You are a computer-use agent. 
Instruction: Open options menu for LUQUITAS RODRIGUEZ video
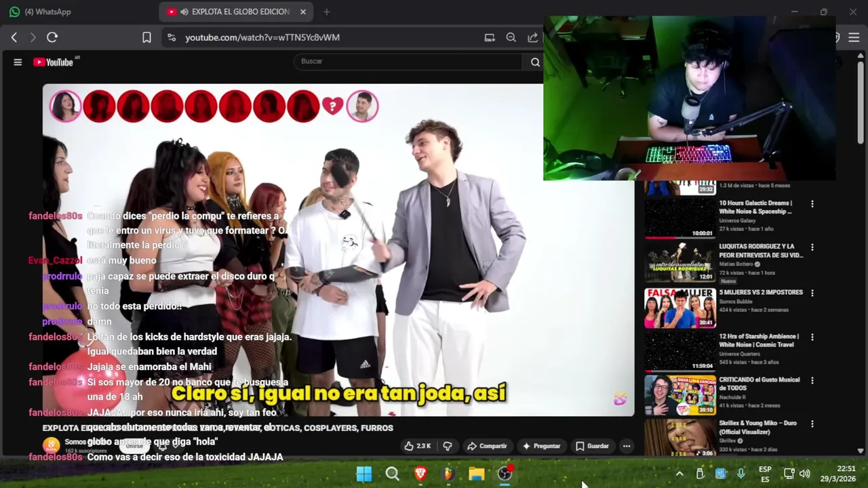(812, 247)
